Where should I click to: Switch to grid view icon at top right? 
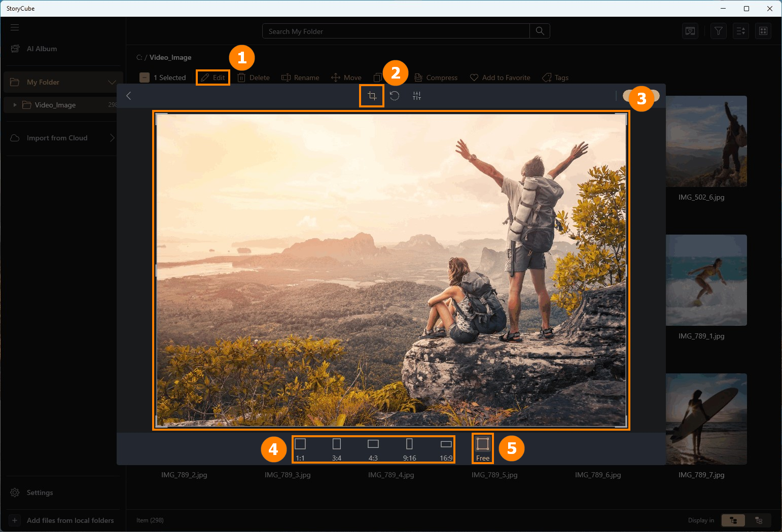click(x=763, y=31)
